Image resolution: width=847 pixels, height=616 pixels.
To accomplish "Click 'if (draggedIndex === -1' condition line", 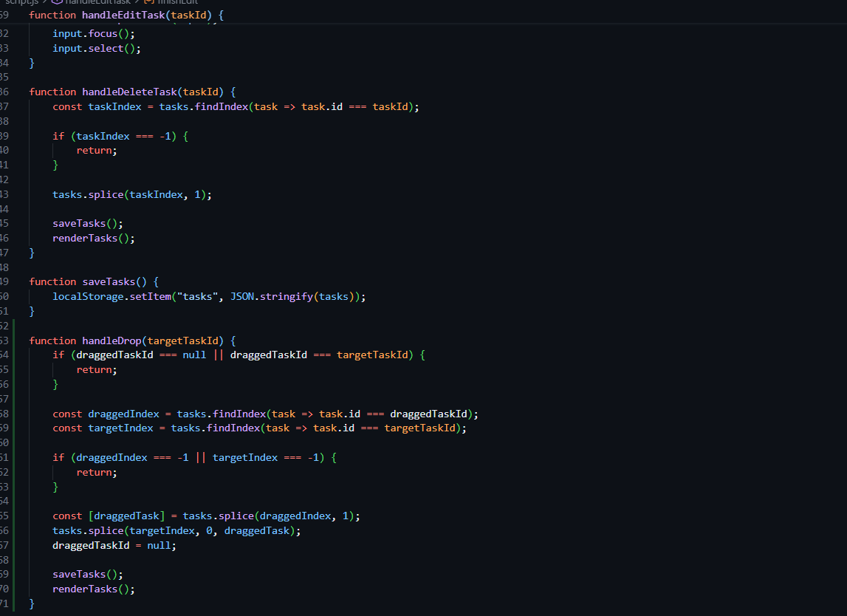I will coord(194,458).
